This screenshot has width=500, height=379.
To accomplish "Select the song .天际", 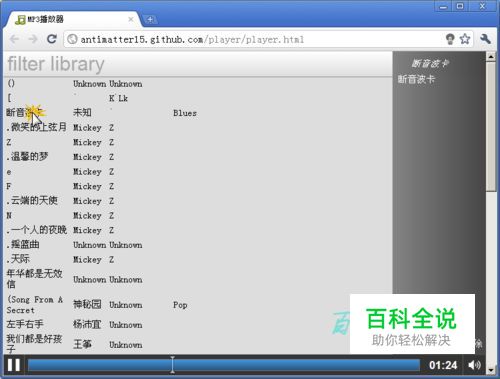I will [x=18, y=259].
